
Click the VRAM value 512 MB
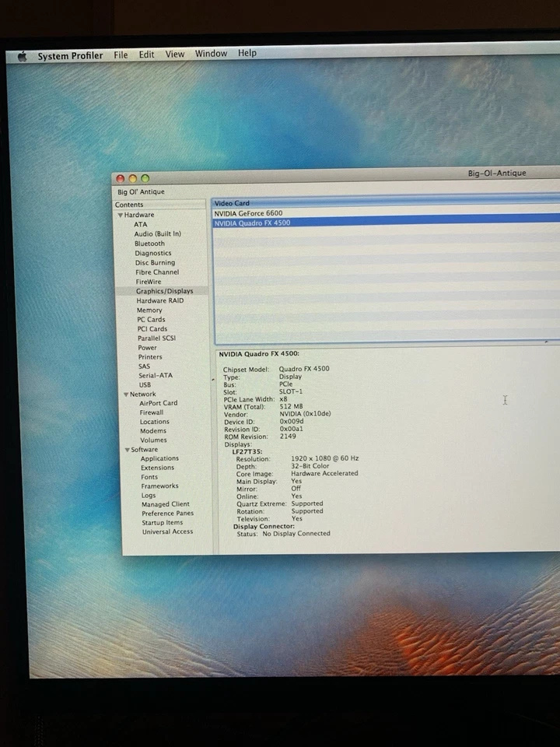point(292,406)
